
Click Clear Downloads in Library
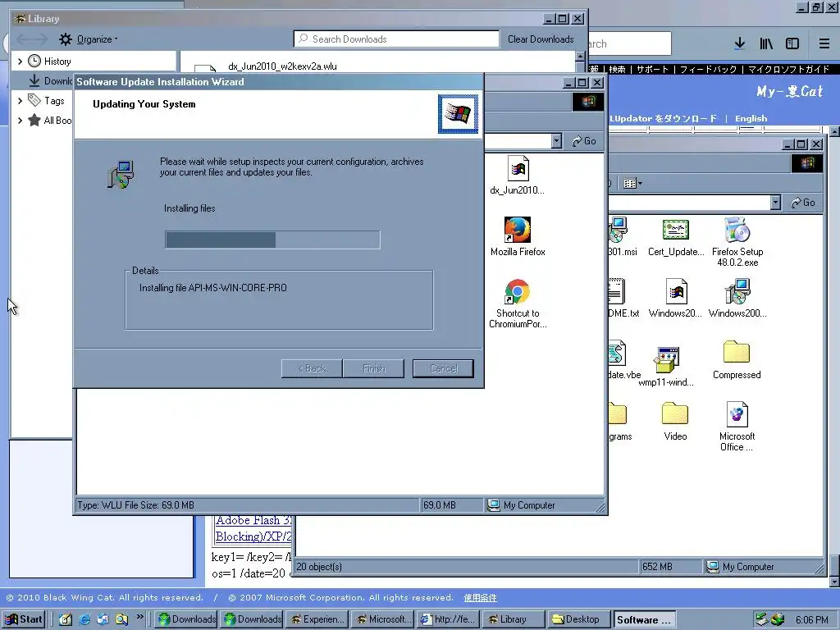[x=541, y=39]
